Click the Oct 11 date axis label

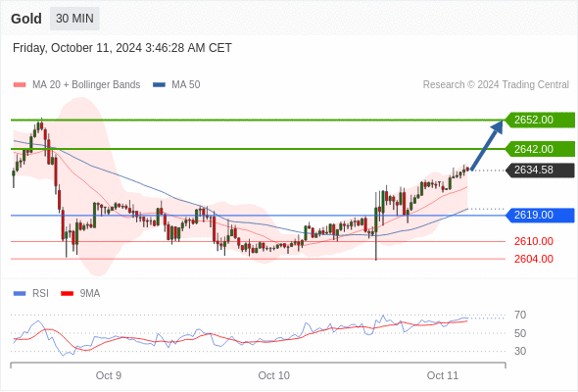point(443,375)
